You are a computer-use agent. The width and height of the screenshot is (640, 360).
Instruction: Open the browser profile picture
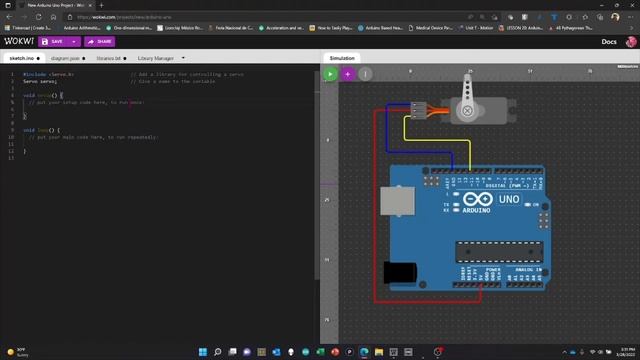[615, 17]
